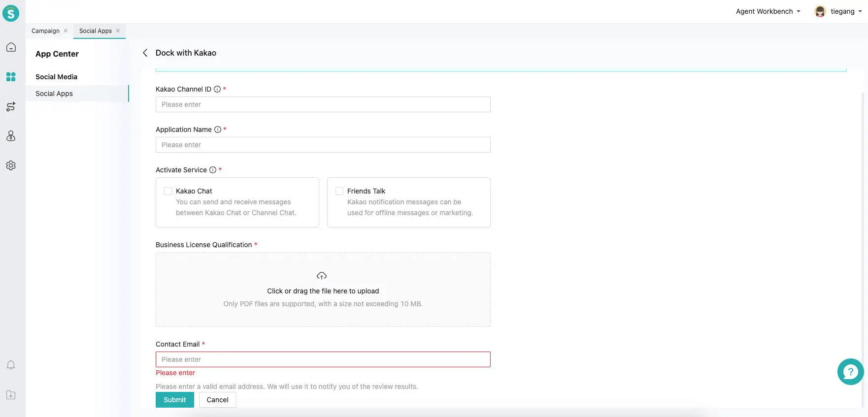Close the Social Apps tab
Screen dimensions: 868x417
point(118,31)
